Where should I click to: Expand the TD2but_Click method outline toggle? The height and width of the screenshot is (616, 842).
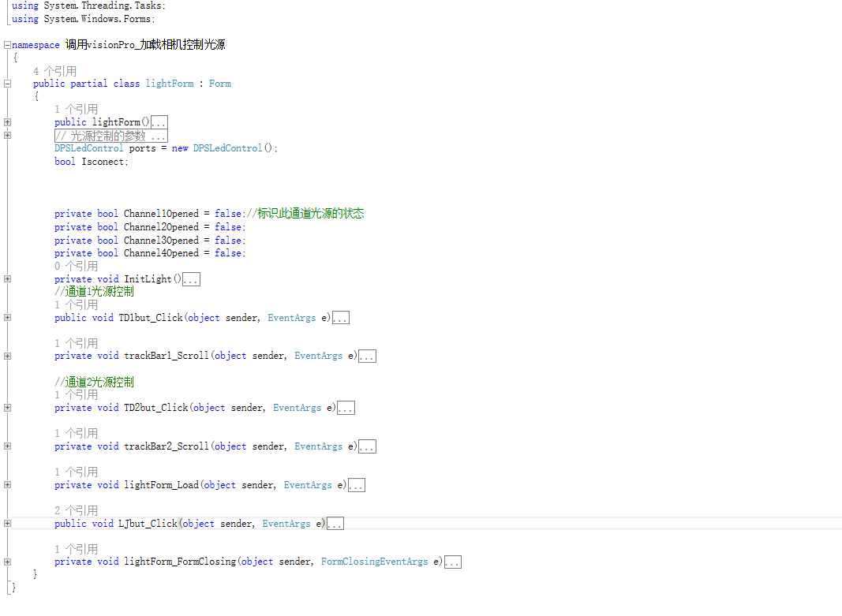8,408
